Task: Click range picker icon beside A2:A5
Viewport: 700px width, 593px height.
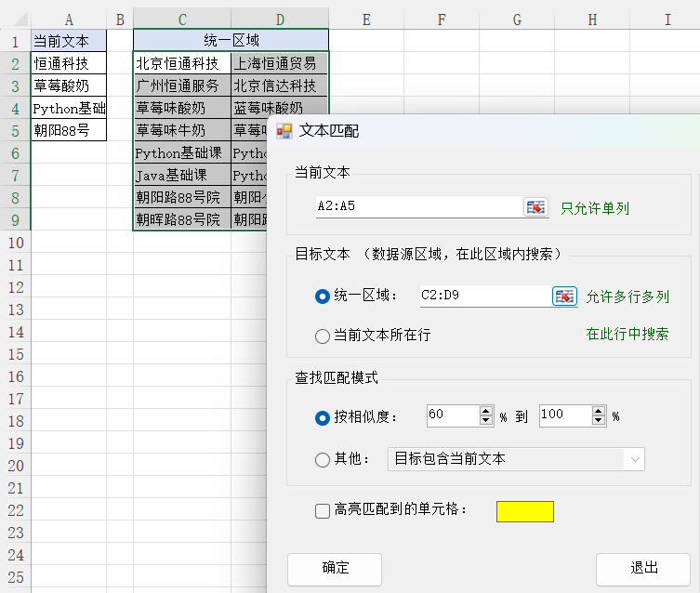Action: [535, 207]
